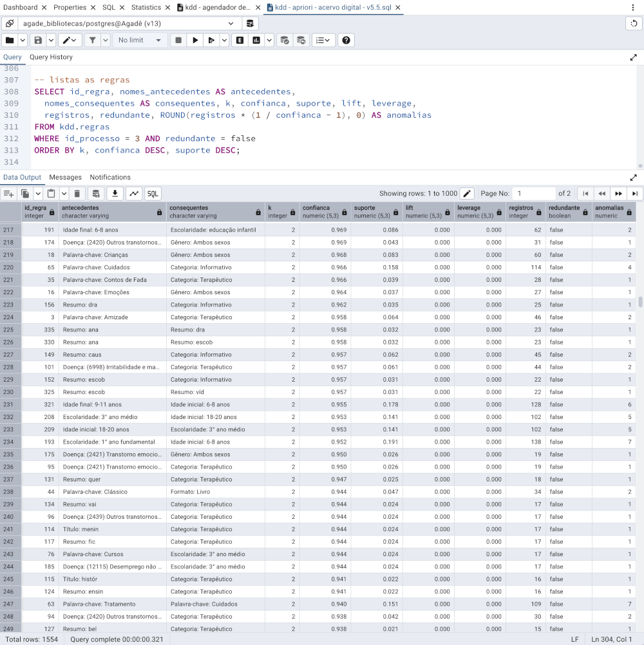Stop the running query

click(x=178, y=40)
